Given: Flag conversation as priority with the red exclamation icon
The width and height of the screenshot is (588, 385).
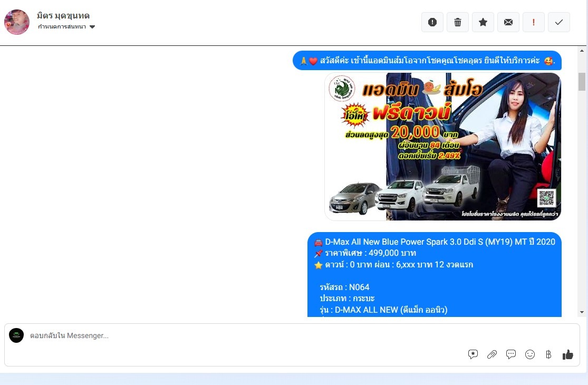Looking at the screenshot, I should tap(534, 22).
